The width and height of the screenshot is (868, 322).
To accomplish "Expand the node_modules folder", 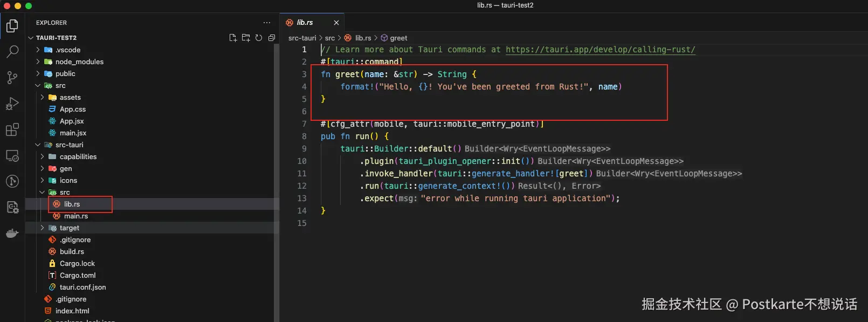I will click(x=79, y=61).
